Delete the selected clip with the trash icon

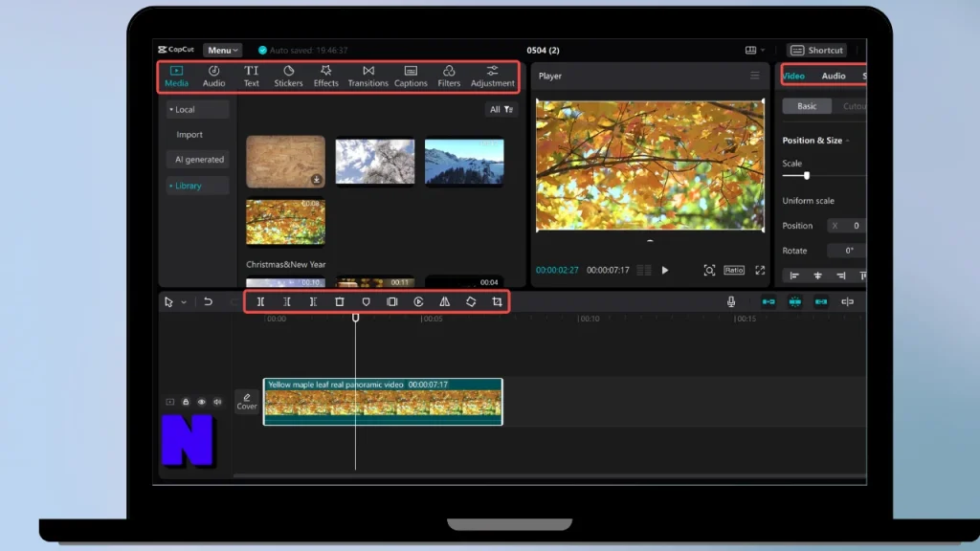(x=340, y=301)
